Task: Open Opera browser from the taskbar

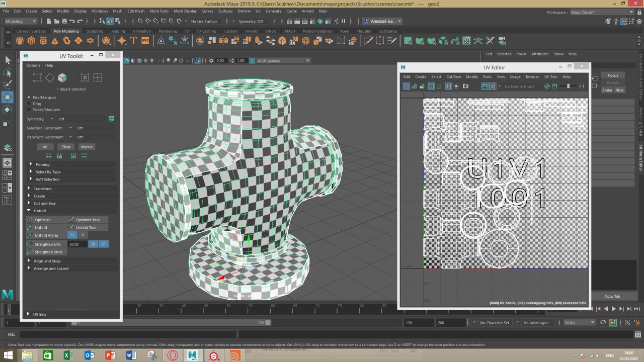Action: click(x=172, y=355)
